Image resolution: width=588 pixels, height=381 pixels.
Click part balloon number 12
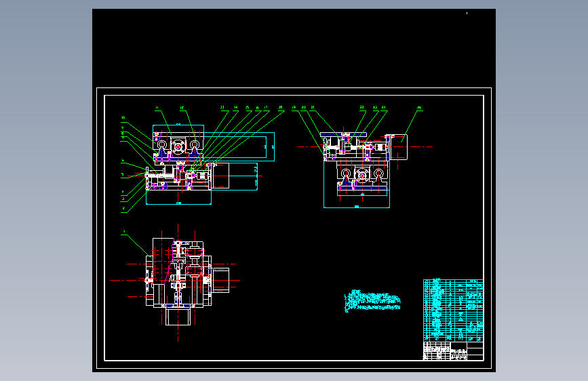[182, 108]
